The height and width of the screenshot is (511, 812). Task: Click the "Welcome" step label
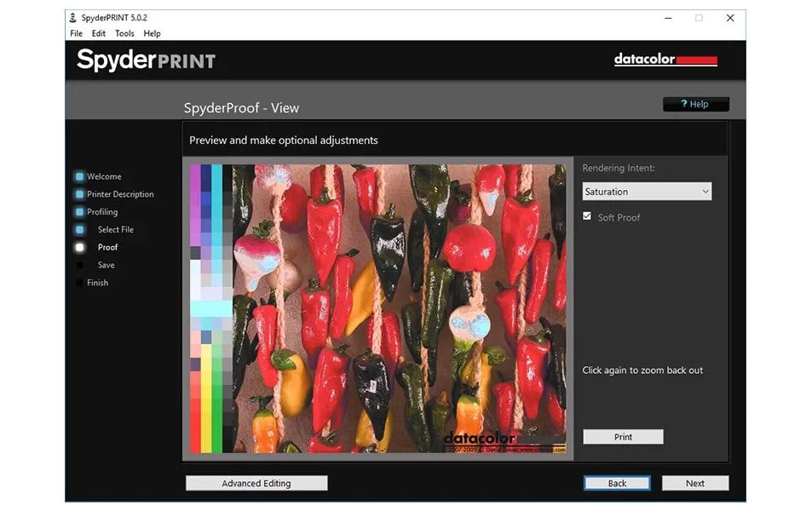click(x=104, y=176)
